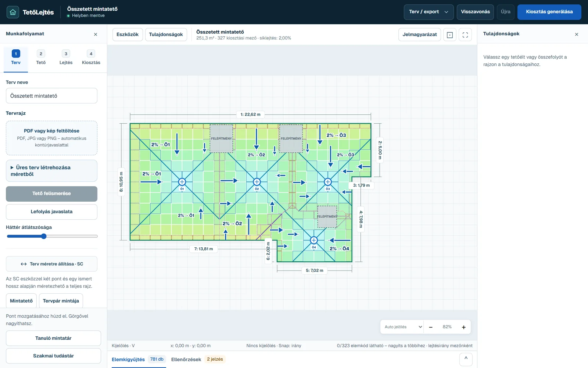Image resolution: width=588 pixels, height=368 pixels.
Task: Expand Üres terv létrehozása méretből section
Action: tap(51, 171)
